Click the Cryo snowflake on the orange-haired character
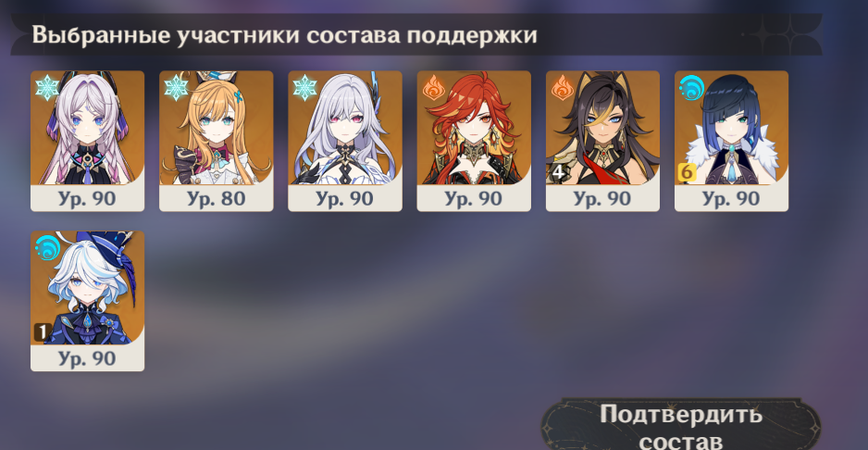The width and height of the screenshot is (868, 450). tap(176, 88)
